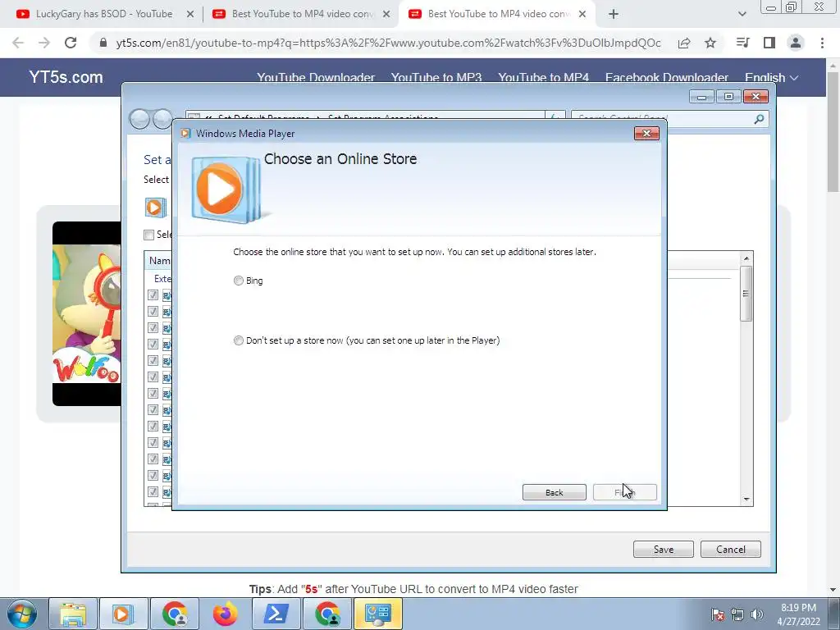Toggle the Chrome side panel icon
Viewport: 840px width, 630px height.
(x=769, y=43)
